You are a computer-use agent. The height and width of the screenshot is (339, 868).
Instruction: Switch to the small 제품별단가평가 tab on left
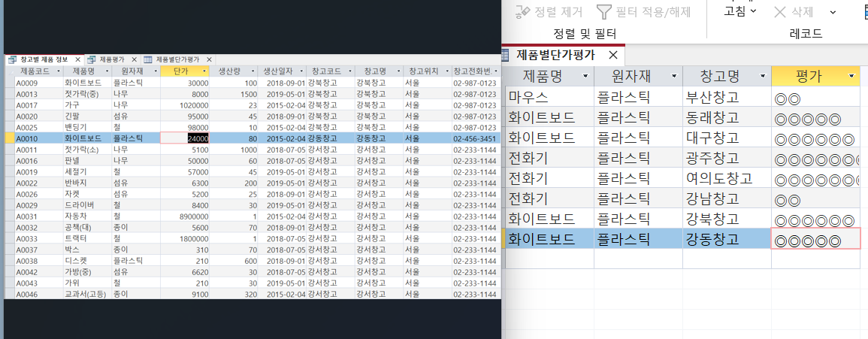[x=177, y=59]
